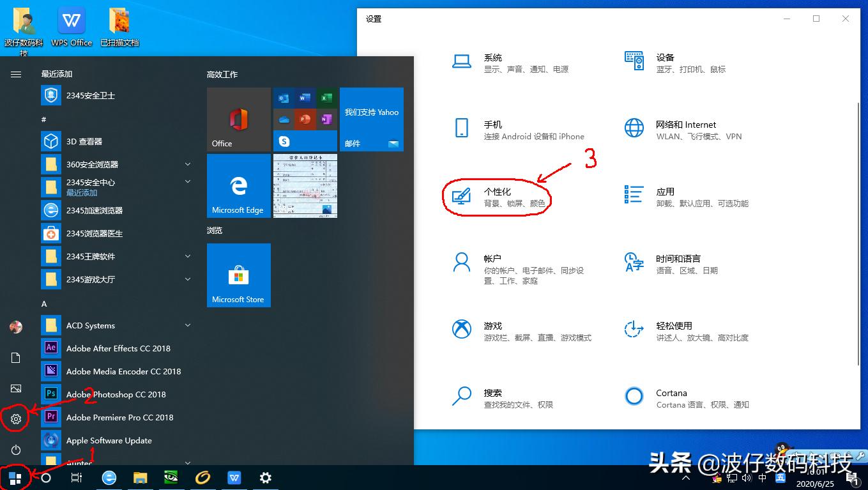
Task: Open Network and Internet globe icon
Action: tap(633, 128)
